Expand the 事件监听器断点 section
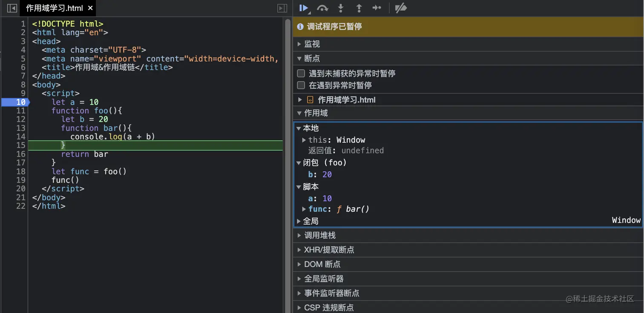 299,293
